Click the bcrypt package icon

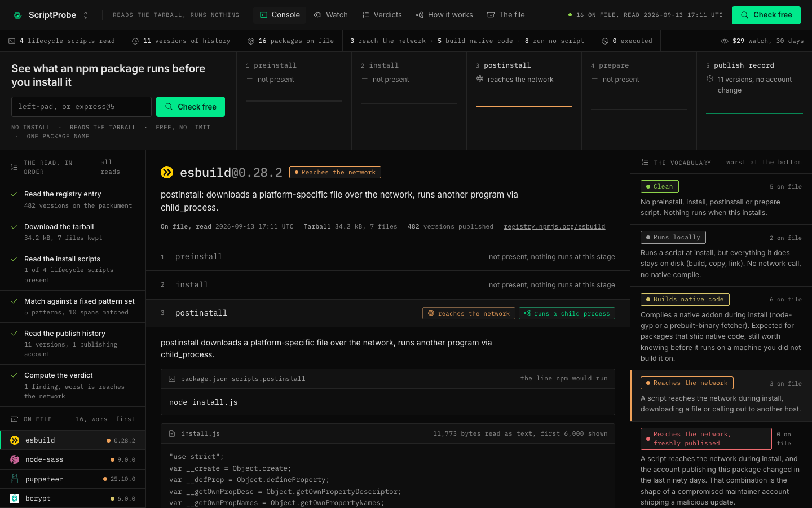coord(15,498)
